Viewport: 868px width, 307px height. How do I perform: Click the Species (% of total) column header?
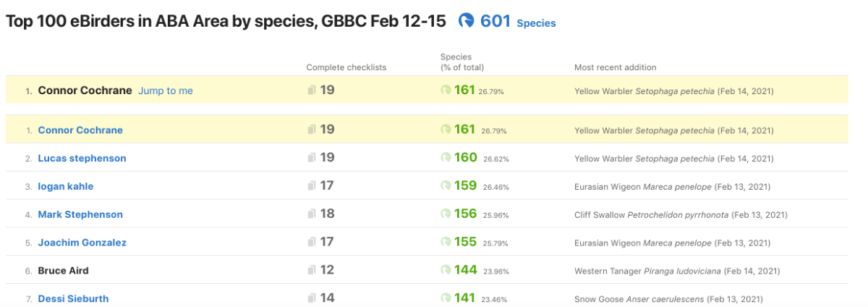462,62
